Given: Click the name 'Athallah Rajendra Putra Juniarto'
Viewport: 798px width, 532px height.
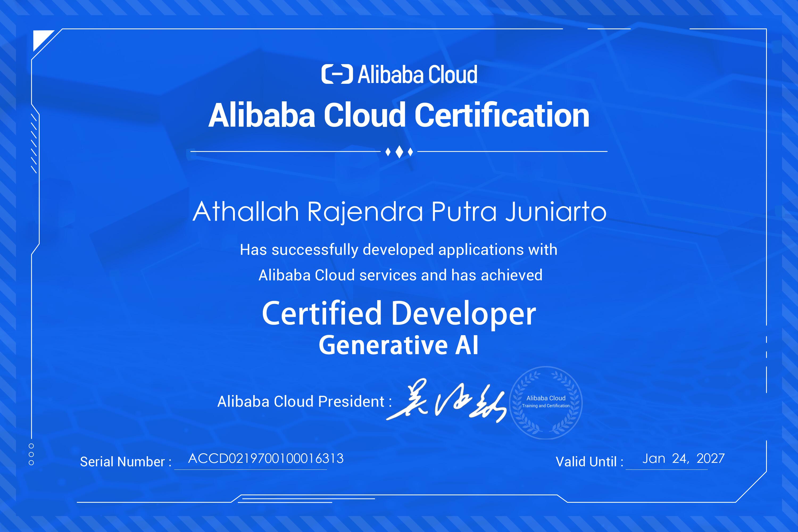Looking at the screenshot, I should 399,212.
